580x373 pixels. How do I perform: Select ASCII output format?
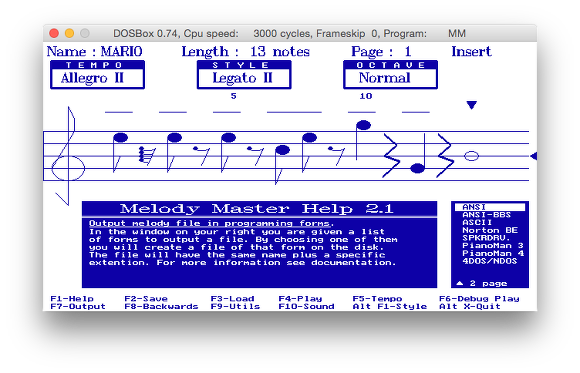[x=477, y=222]
